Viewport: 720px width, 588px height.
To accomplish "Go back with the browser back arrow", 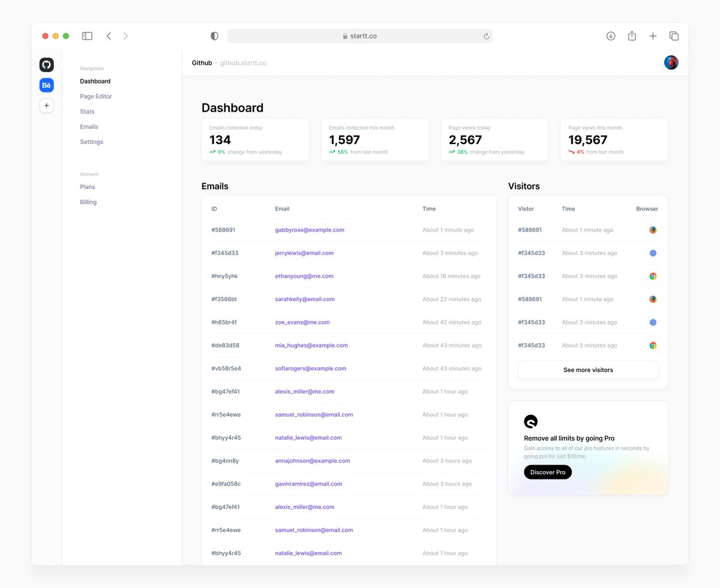I will (x=109, y=36).
